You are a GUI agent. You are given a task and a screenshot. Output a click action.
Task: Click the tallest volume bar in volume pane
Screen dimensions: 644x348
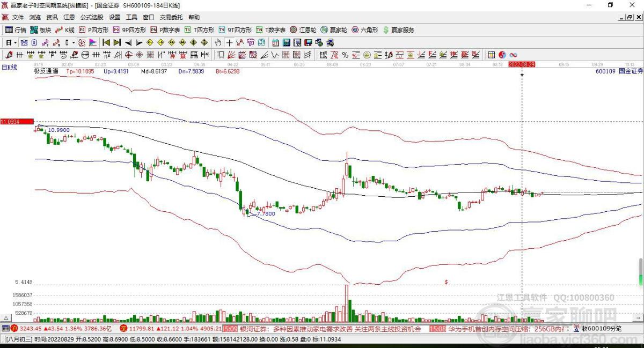coord(347,303)
